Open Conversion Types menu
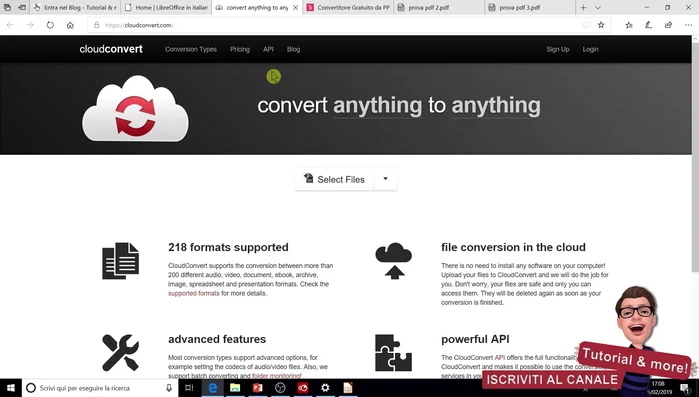The image size is (699, 397). coord(190,49)
